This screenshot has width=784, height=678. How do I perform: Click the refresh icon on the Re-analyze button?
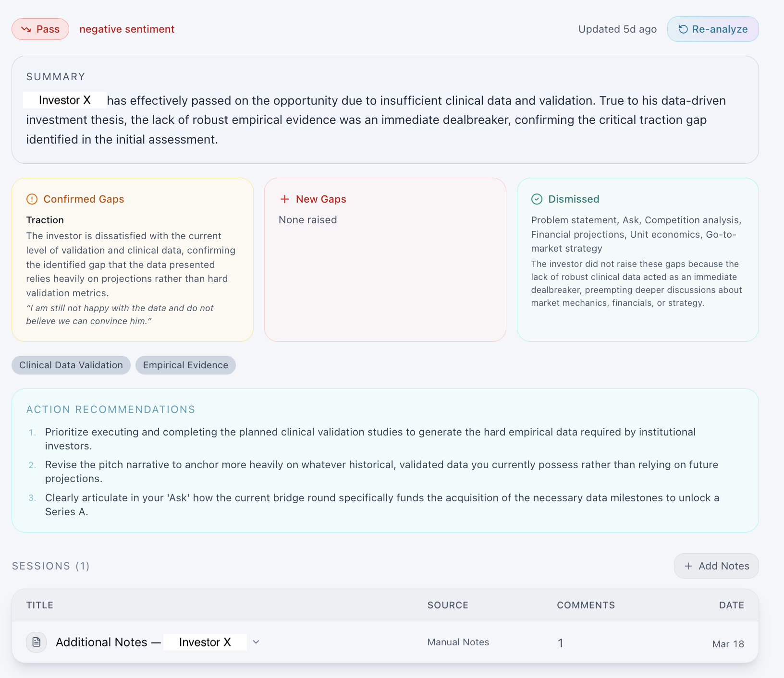click(x=682, y=29)
